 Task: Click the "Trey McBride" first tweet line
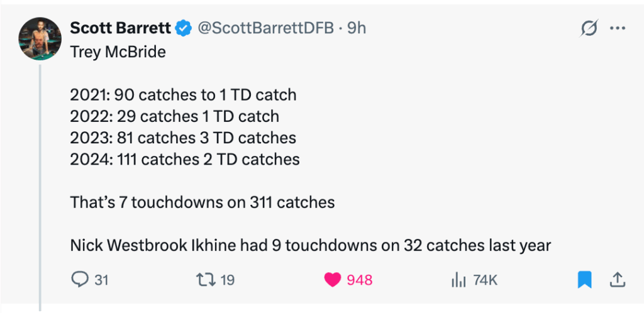coord(118,52)
